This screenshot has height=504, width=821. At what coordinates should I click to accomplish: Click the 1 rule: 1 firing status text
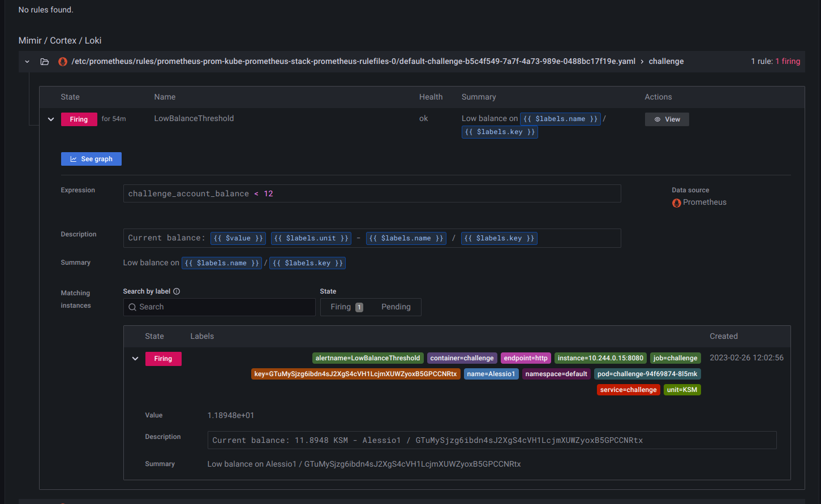[775, 61]
